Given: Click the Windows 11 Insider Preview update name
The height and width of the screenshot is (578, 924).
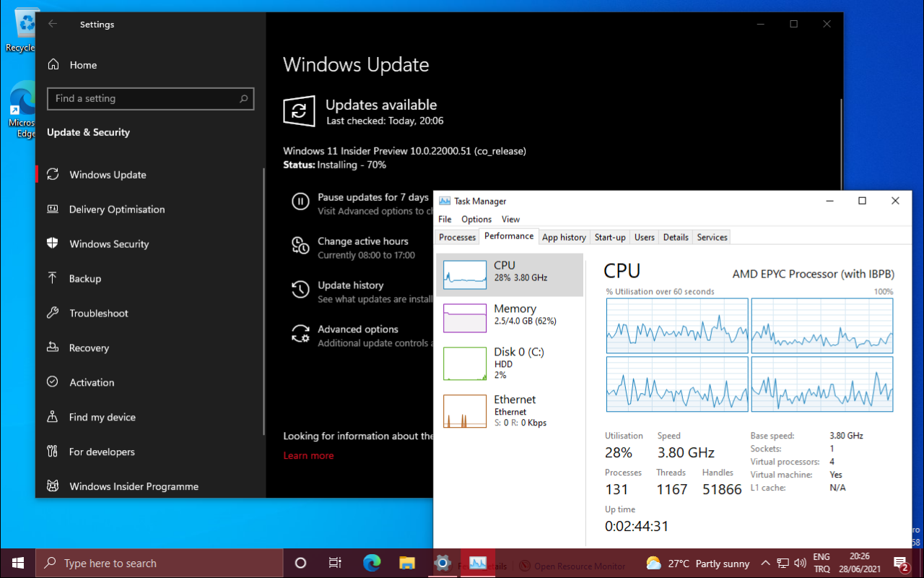Looking at the screenshot, I should (404, 151).
